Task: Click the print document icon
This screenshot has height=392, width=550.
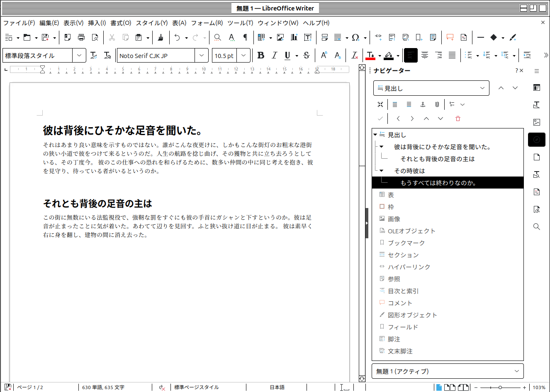Action: [81, 37]
